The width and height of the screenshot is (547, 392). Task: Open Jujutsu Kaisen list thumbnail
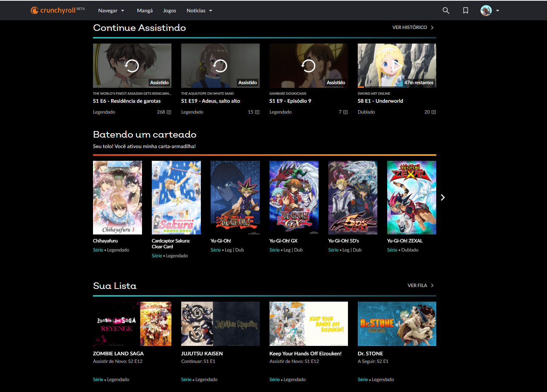(x=220, y=324)
